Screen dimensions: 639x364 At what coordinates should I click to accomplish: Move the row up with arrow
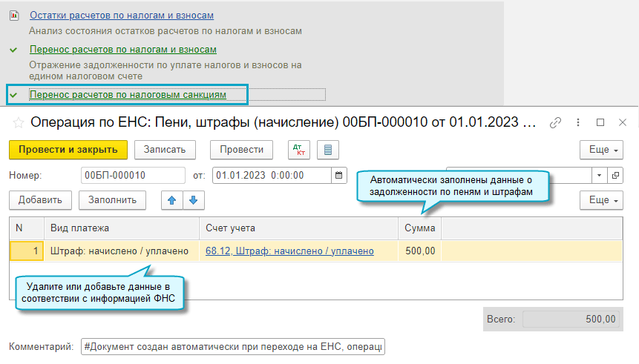point(171,200)
